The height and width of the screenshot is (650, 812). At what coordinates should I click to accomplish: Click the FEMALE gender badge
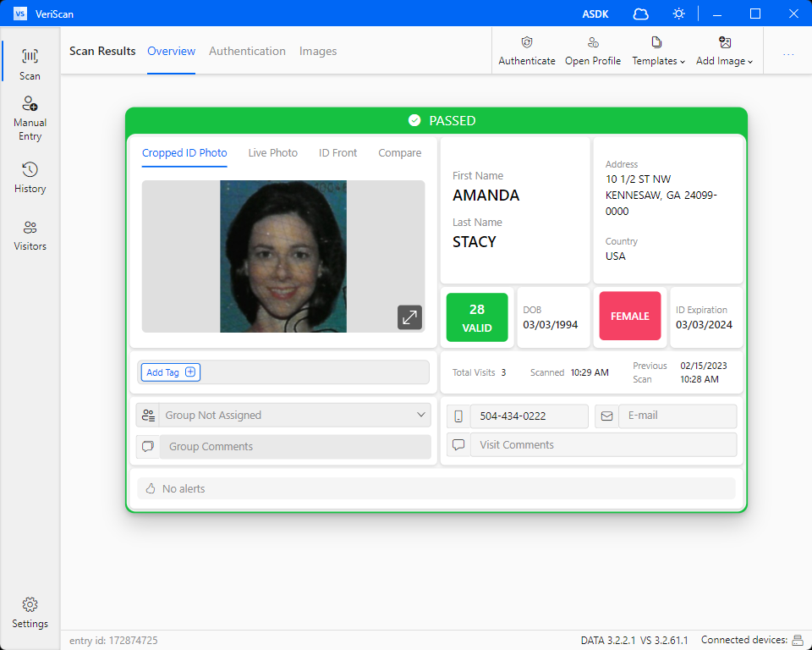(x=629, y=317)
